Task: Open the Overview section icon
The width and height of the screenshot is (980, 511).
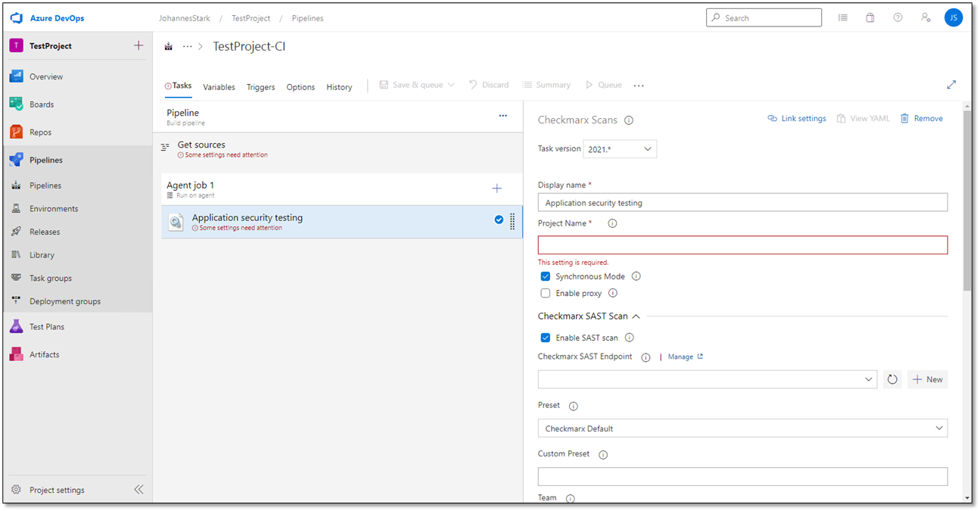Action: [x=17, y=76]
